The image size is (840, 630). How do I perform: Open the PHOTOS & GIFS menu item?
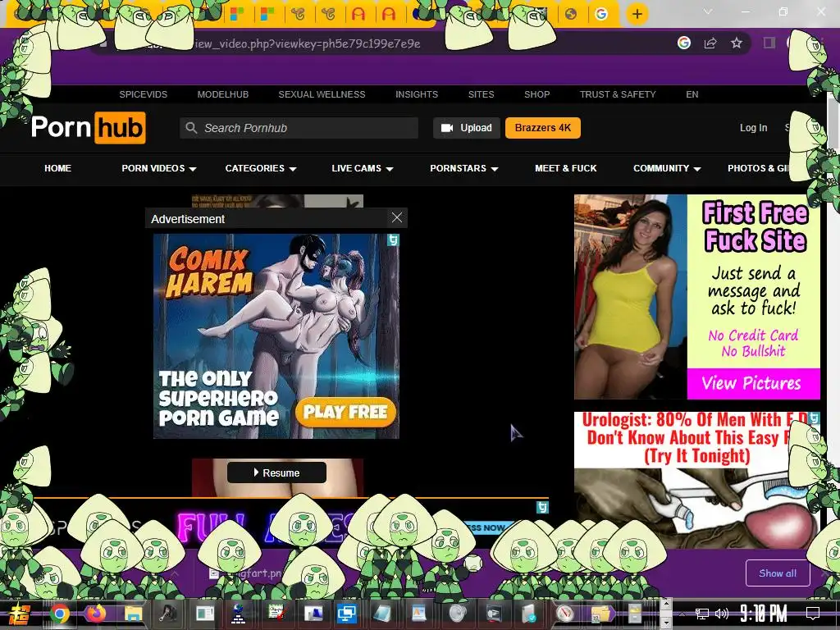[760, 168]
